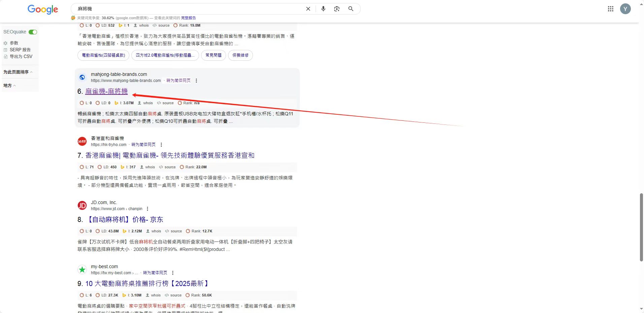Screen dimensions: 644x313
Task: Open the Google account avatar
Action: [x=625, y=9]
